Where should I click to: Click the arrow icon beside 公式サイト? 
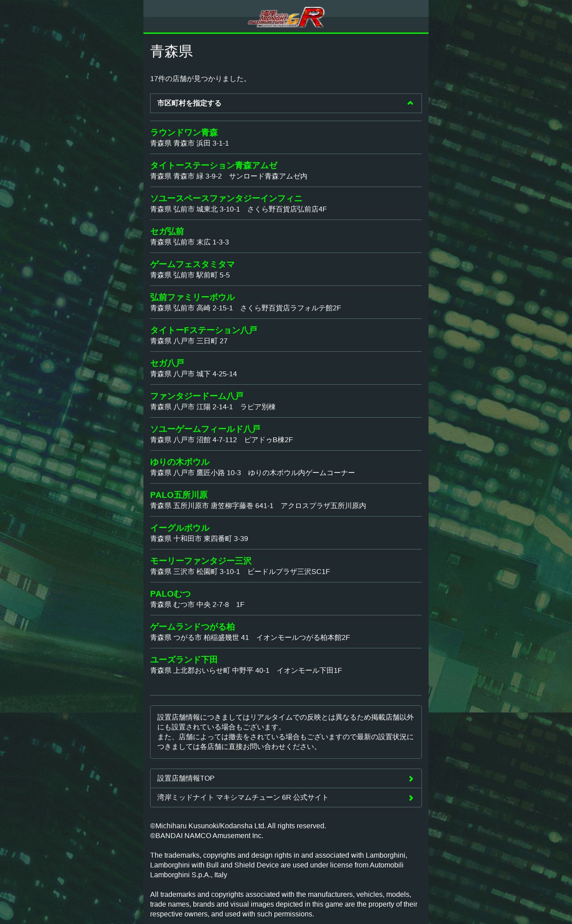(x=411, y=798)
